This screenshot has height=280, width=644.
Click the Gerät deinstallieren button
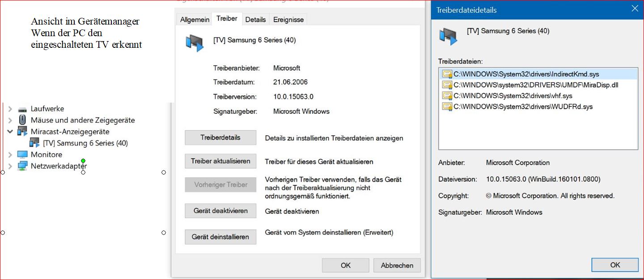coord(220,237)
